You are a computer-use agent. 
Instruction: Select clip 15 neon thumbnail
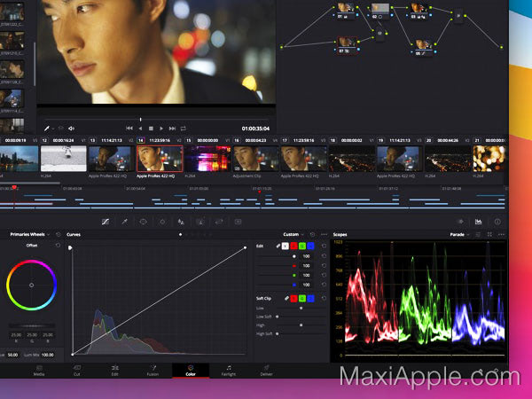[208, 159]
